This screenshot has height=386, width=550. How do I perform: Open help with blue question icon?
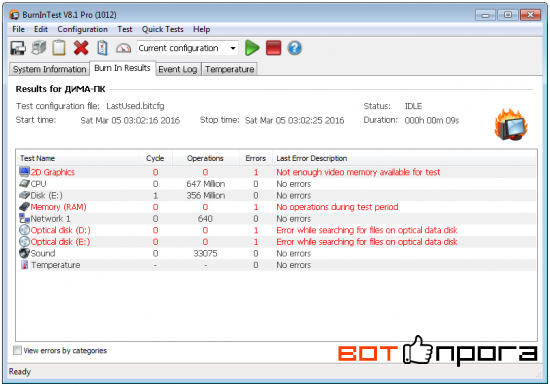[x=295, y=48]
